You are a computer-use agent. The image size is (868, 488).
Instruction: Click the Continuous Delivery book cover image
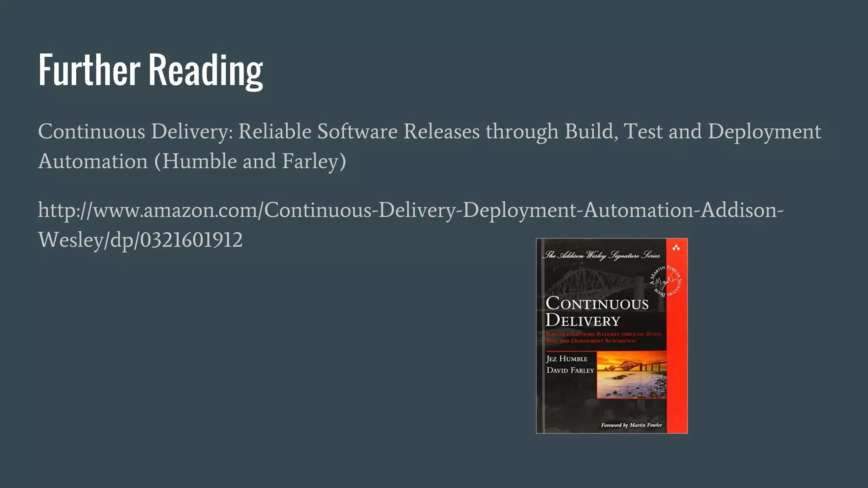click(x=612, y=335)
